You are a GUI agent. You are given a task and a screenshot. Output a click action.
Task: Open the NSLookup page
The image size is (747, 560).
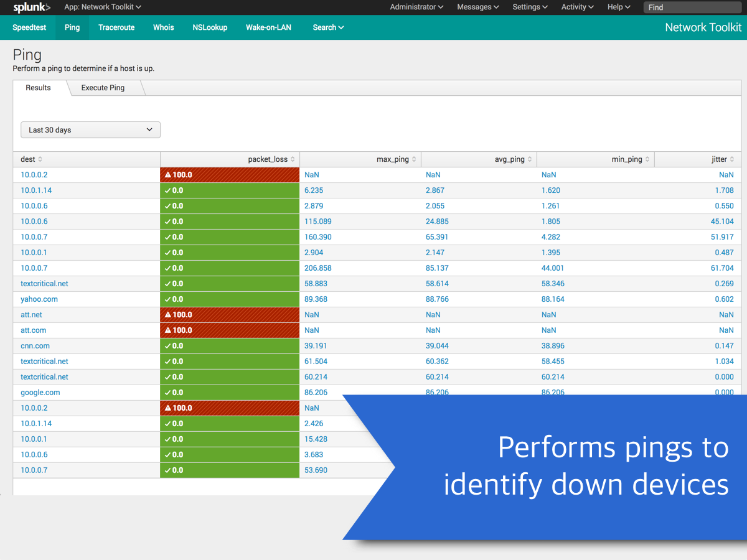(210, 27)
